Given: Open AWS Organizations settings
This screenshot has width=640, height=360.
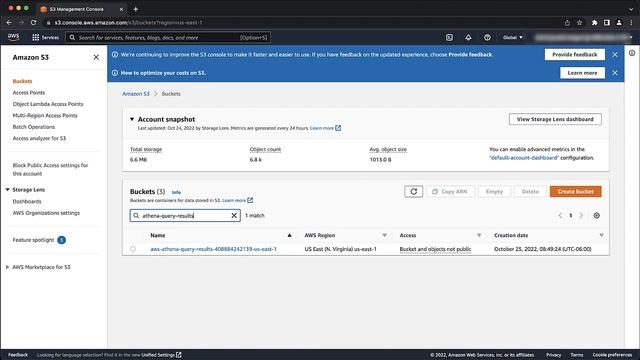Looking at the screenshot, I should pyautogui.click(x=46, y=213).
